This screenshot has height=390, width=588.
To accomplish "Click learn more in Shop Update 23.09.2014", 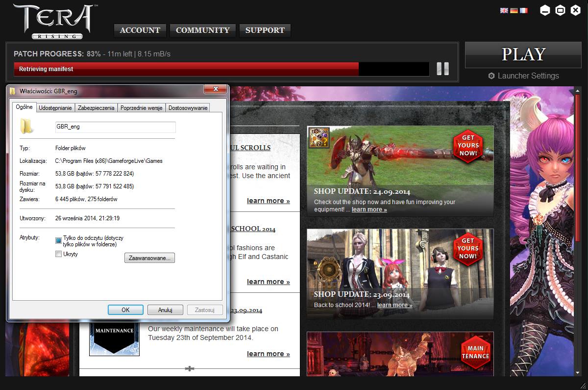I will tap(394, 305).
